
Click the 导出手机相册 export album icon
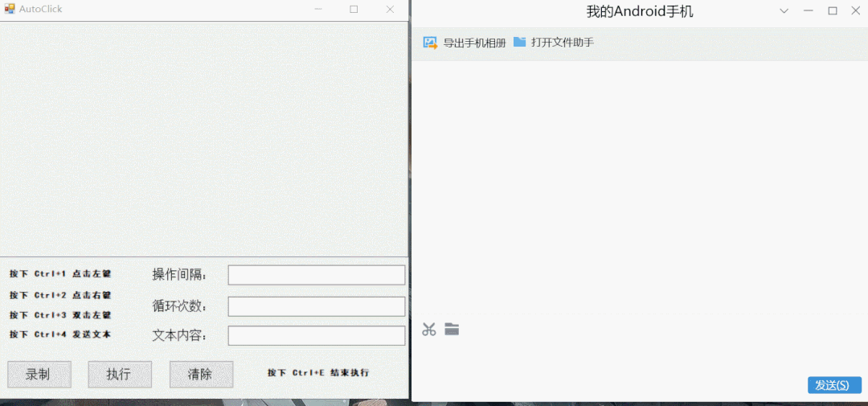(x=430, y=43)
